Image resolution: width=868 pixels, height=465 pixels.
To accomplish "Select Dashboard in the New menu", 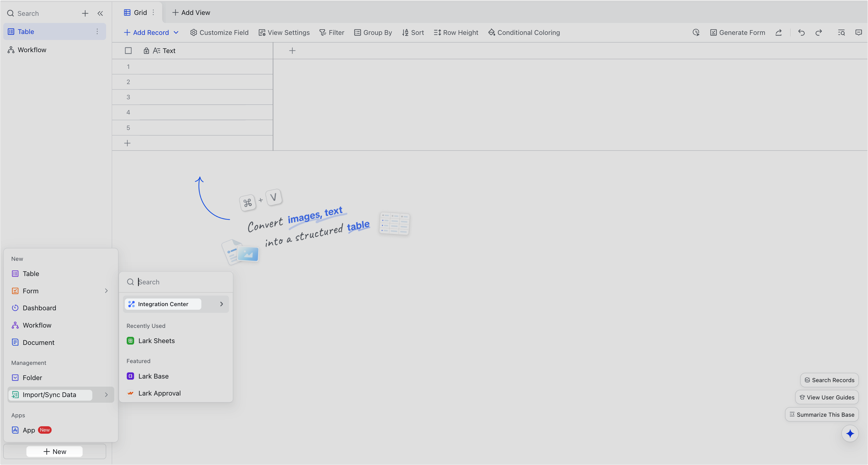I will pos(61,308).
